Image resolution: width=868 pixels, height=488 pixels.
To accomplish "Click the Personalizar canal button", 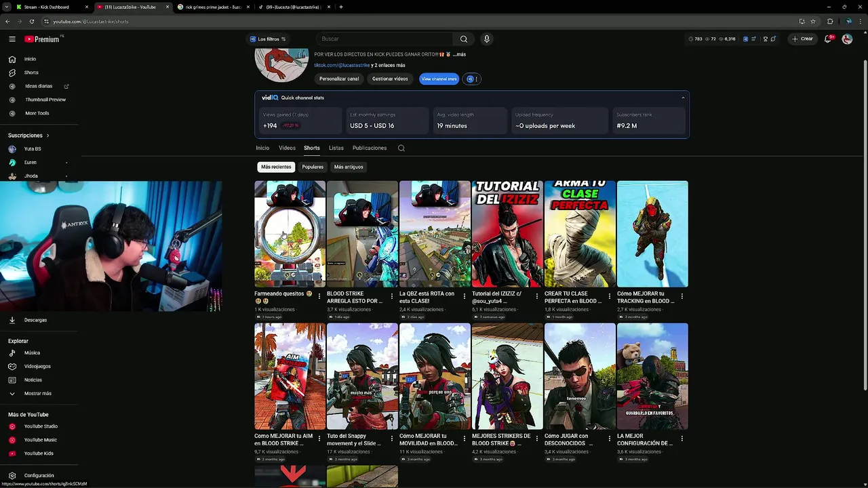I will [339, 79].
